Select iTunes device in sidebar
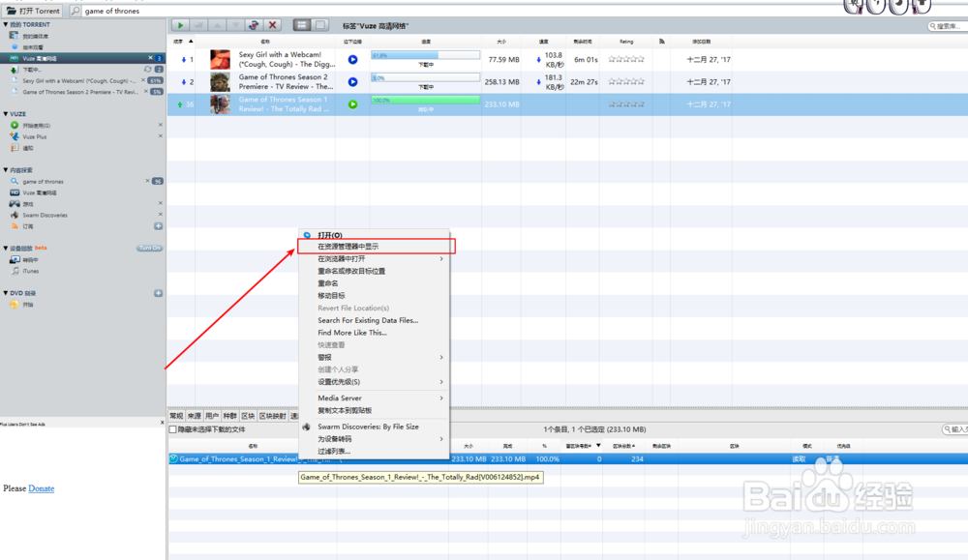The image size is (968, 560). click(31, 272)
